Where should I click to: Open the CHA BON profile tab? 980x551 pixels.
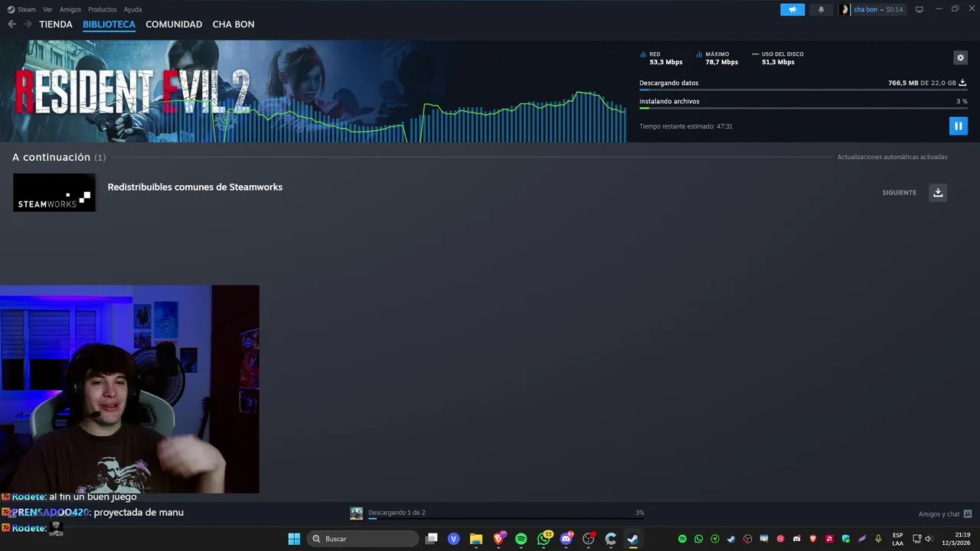point(234,24)
